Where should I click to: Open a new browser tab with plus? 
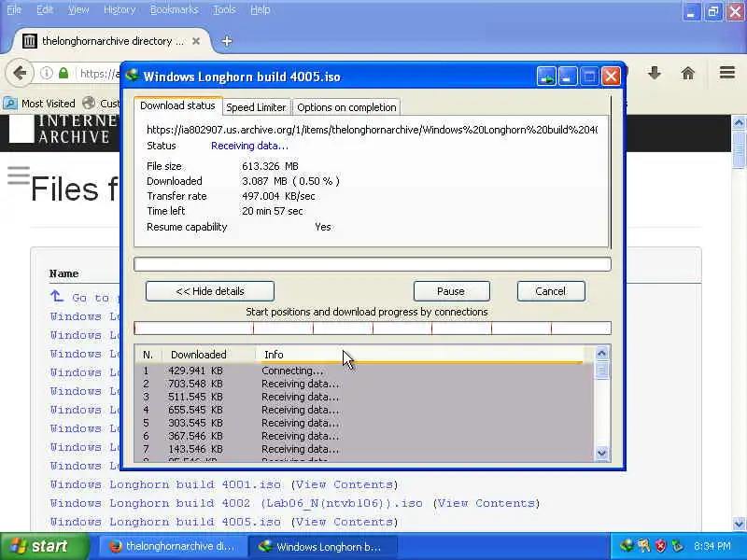point(227,41)
